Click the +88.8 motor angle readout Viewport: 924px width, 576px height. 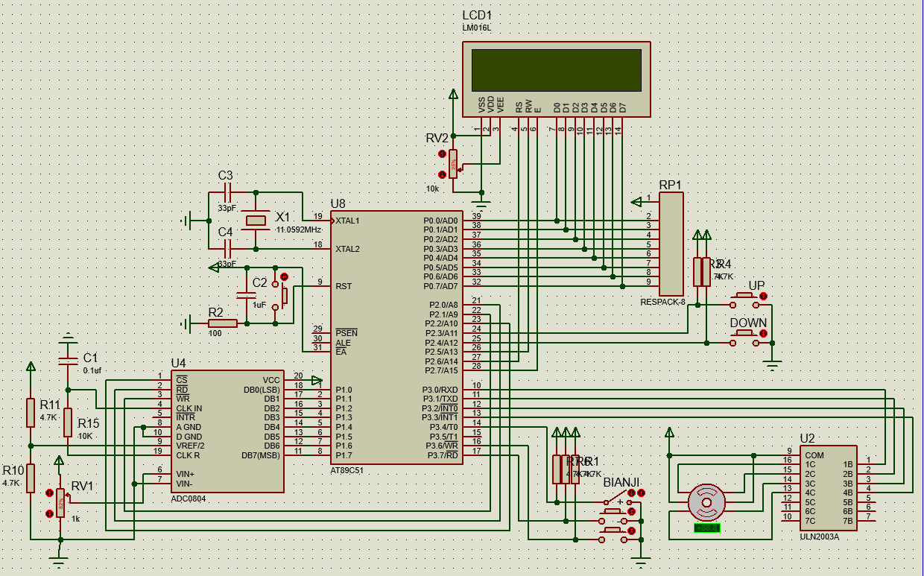(x=706, y=528)
